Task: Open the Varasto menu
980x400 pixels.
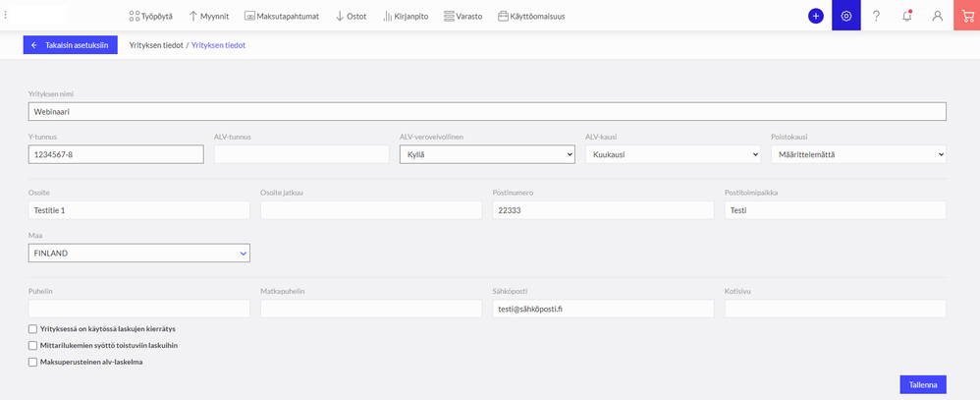Action: tap(463, 17)
